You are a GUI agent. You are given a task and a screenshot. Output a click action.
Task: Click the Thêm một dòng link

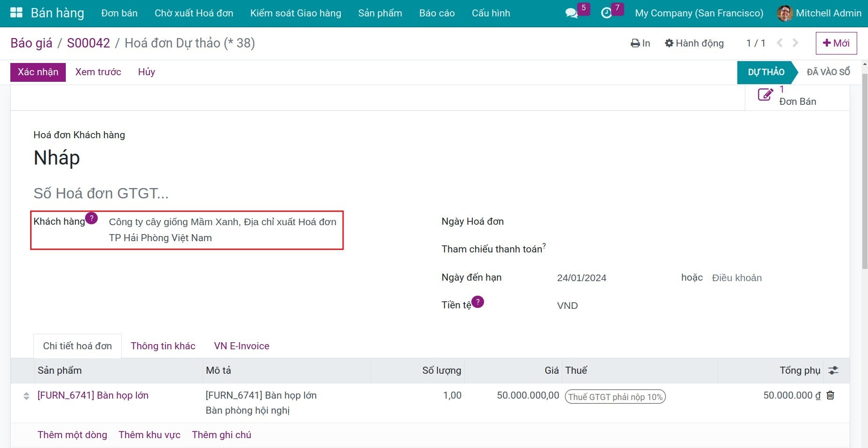pyautogui.click(x=72, y=435)
